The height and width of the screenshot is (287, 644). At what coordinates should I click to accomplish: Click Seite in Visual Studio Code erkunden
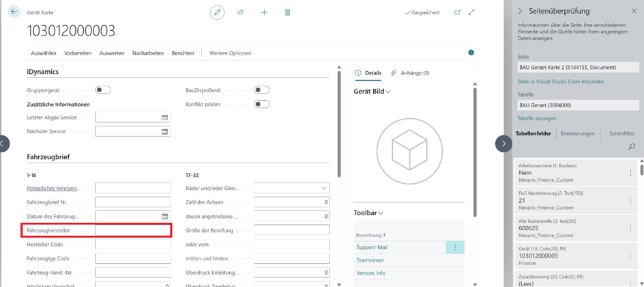pos(559,81)
